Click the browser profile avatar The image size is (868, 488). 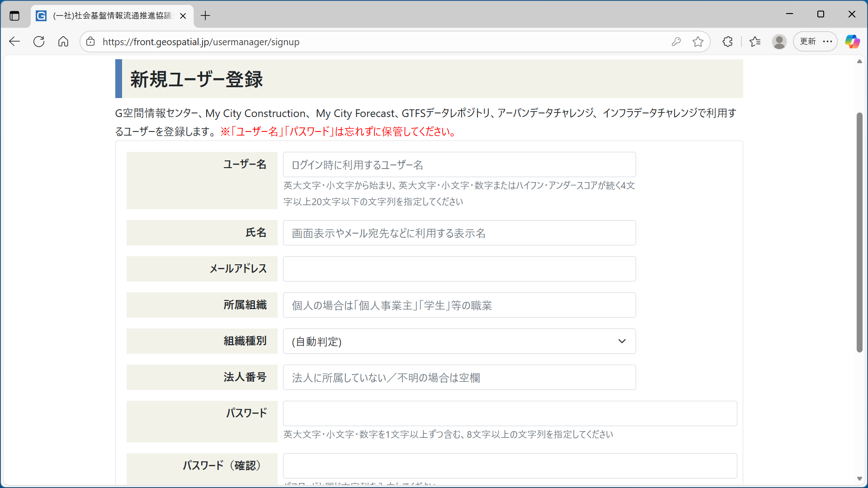point(779,42)
